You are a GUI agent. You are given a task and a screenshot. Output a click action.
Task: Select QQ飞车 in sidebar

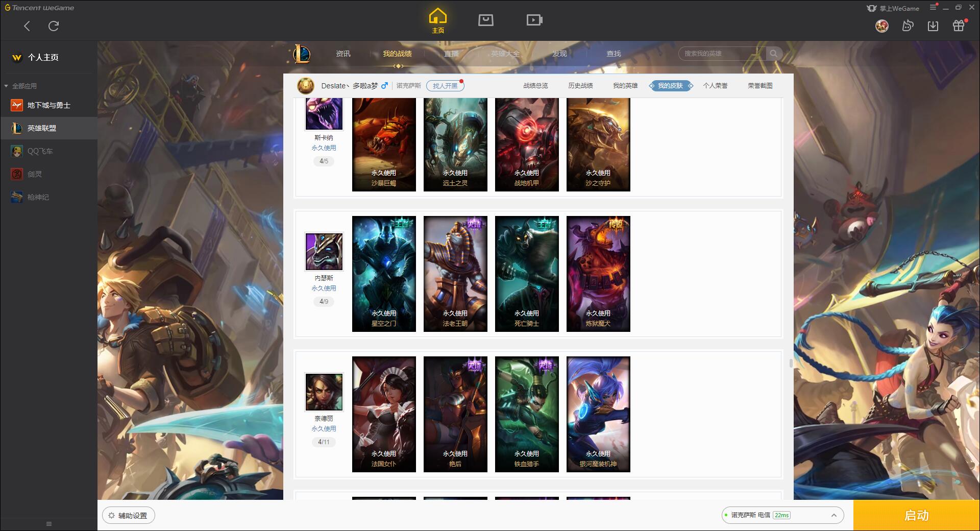point(48,151)
